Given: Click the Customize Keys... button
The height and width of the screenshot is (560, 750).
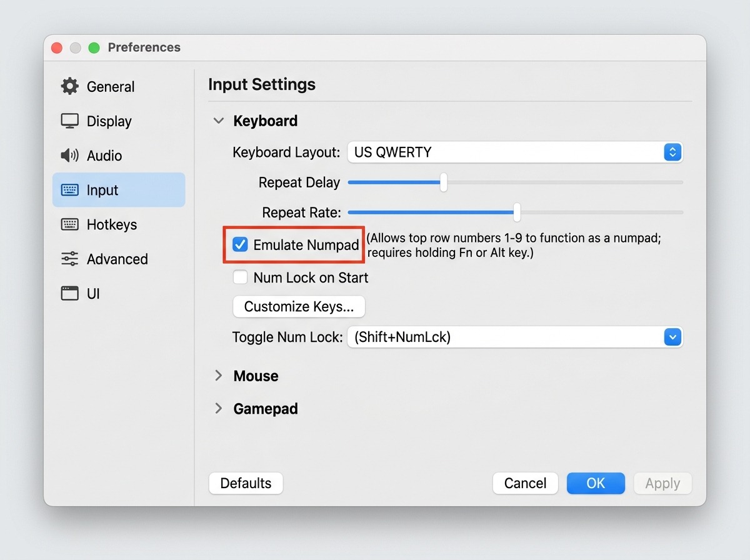Looking at the screenshot, I should tap(299, 306).
